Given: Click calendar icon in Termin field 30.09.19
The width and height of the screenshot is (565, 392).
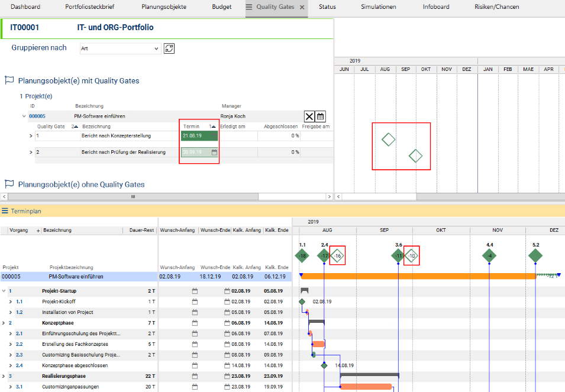Looking at the screenshot, I should [214, 153].
